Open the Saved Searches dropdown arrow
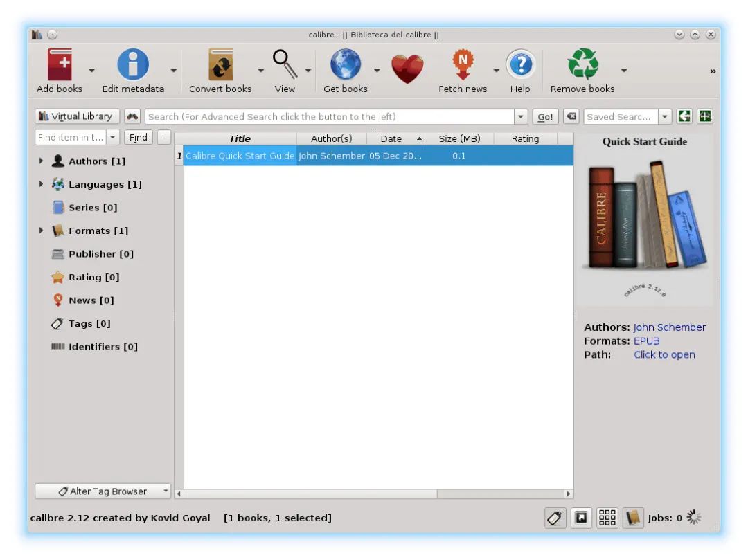Screen dimensions: 748x560 (x=665, y=117)
